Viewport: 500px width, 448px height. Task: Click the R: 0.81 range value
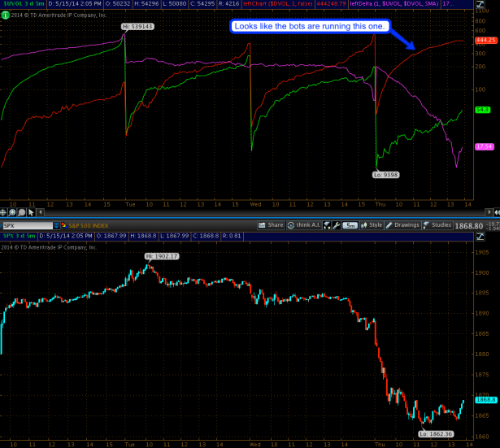(232, 236)
